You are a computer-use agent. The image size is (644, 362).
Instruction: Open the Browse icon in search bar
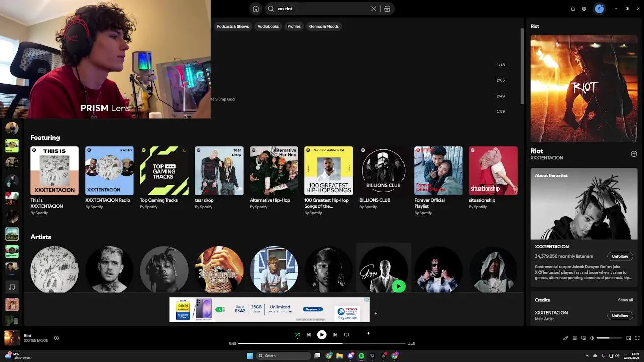(387, 9)
